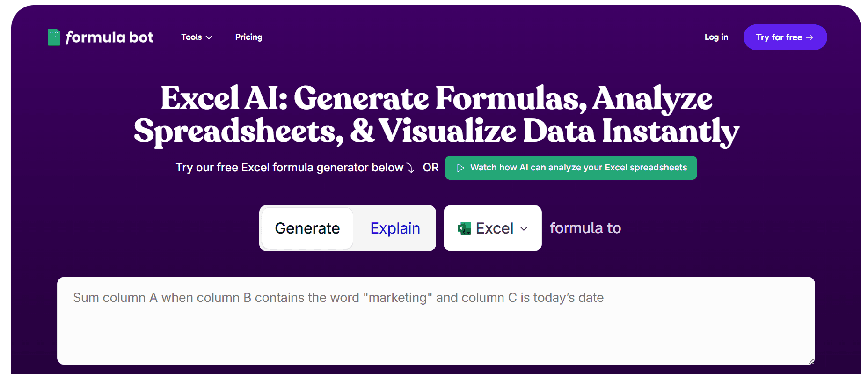Switch to Explain mode
This screenshot has width=868, height=374.
click(395, 228)
